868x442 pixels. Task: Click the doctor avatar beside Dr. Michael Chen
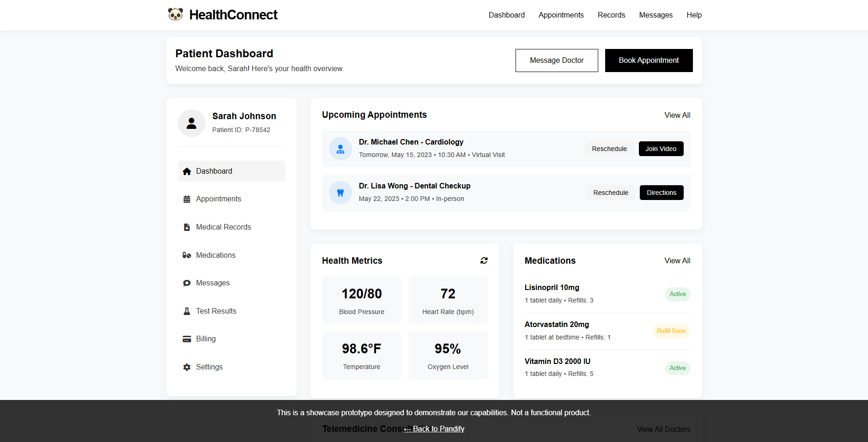(340, 148)
